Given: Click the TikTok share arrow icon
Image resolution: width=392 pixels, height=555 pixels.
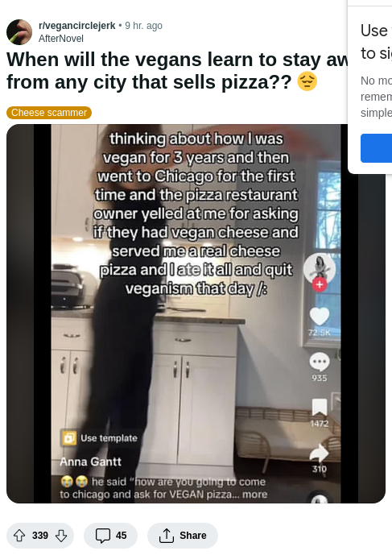Looking at the screenshot, I should coord(319,453).
